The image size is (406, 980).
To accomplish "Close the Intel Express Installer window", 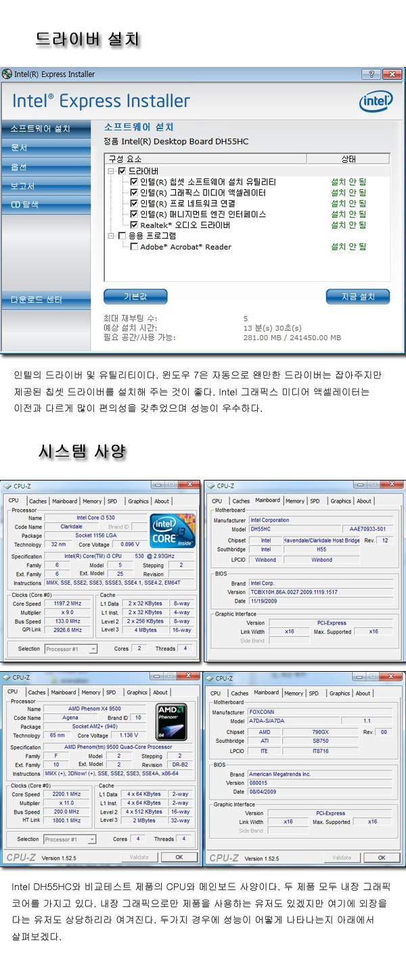I will [392, 74].
